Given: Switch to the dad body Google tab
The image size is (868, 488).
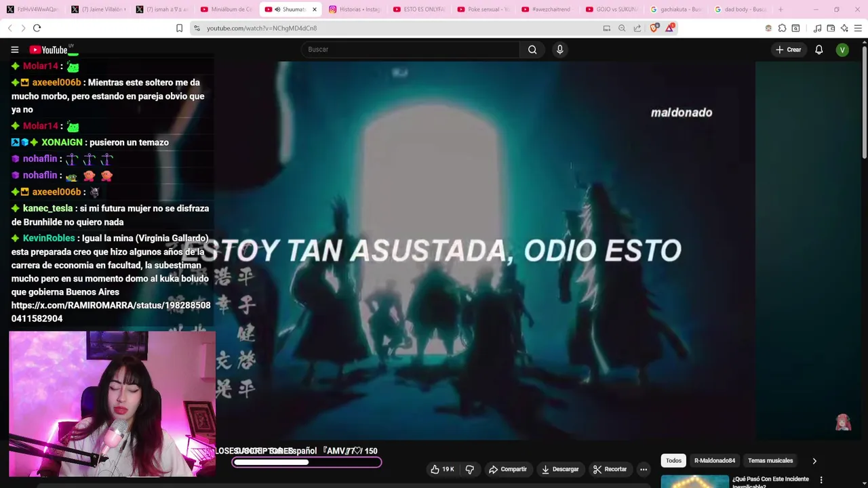Looking at the screenshot, I should pos(741,9).
